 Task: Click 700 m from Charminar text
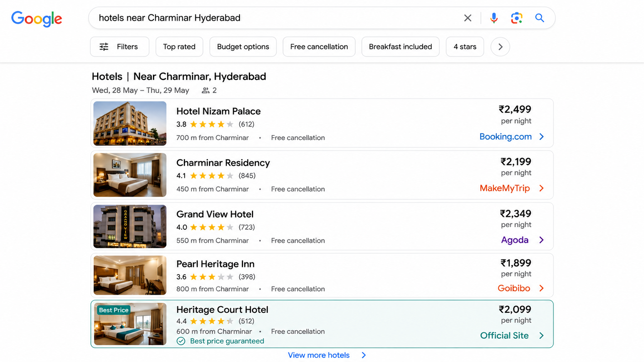(213, 138)
